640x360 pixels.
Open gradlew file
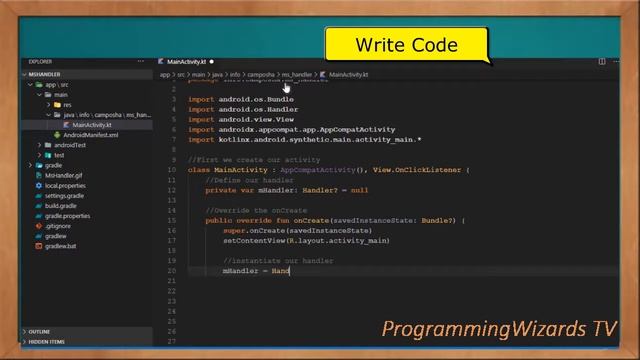tap(56, 236)
